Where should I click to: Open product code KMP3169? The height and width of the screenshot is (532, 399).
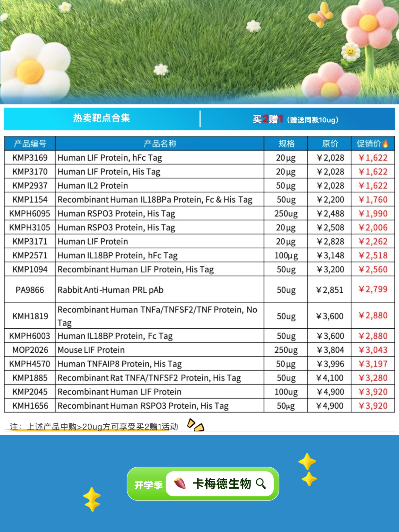point(30,158)
